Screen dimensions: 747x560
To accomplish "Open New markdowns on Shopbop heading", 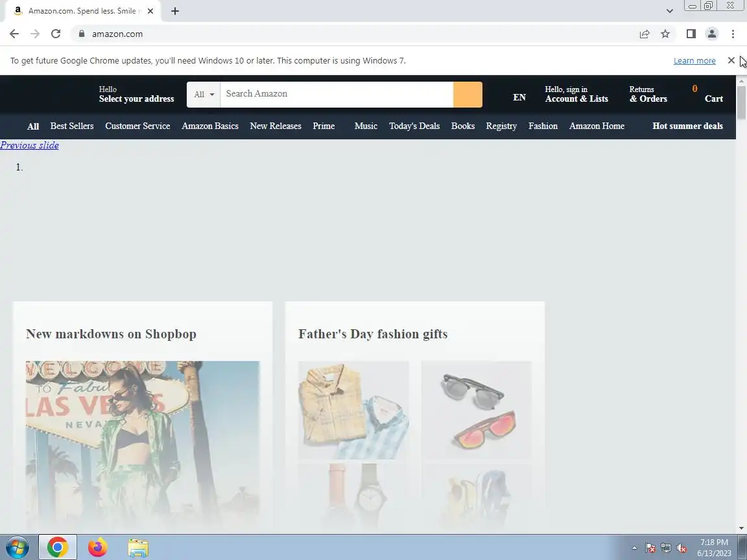I will coord(111,334).
